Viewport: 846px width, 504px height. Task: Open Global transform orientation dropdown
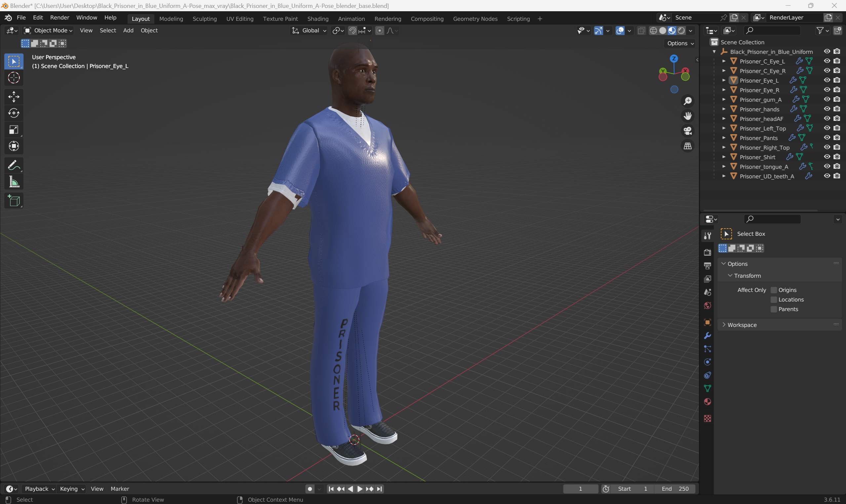pos(309,31)
